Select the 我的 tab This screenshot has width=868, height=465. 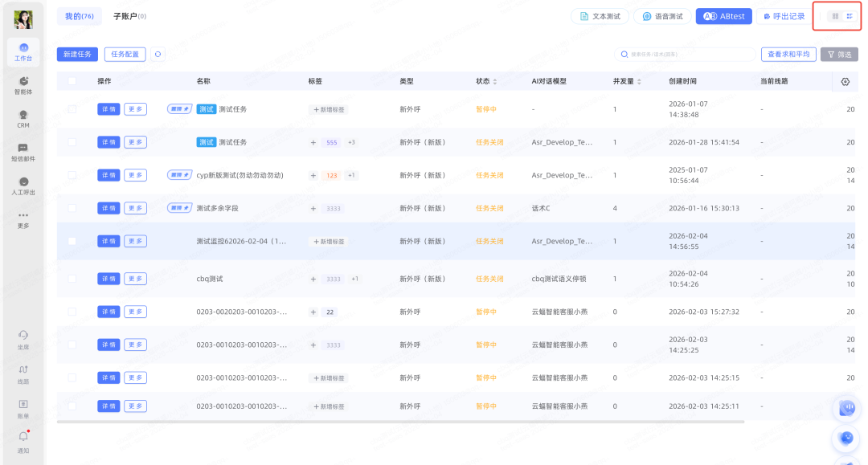[79, 16]
